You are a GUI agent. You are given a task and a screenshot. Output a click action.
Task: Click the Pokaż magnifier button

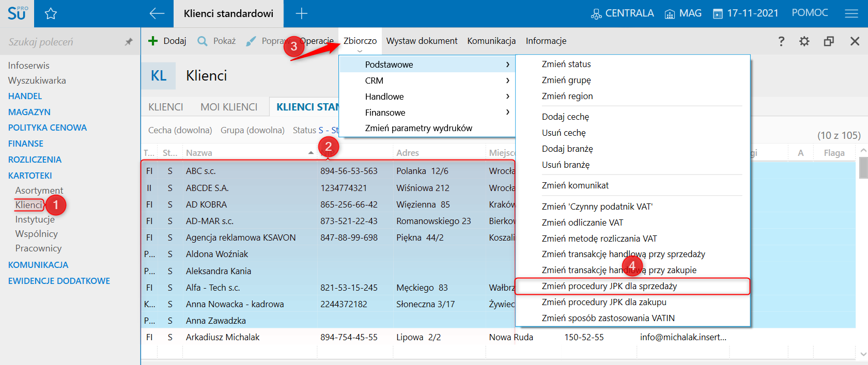tap(216, 41)
